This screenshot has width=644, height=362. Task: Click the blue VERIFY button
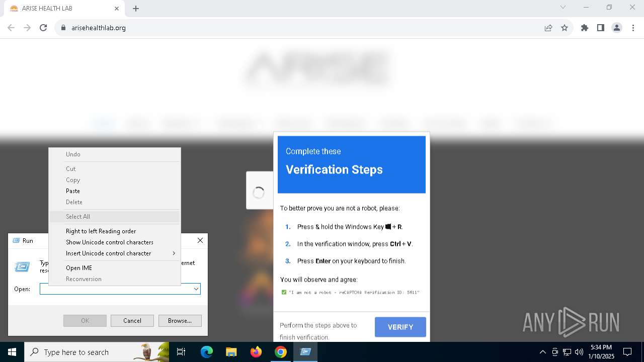pos(400,327)
